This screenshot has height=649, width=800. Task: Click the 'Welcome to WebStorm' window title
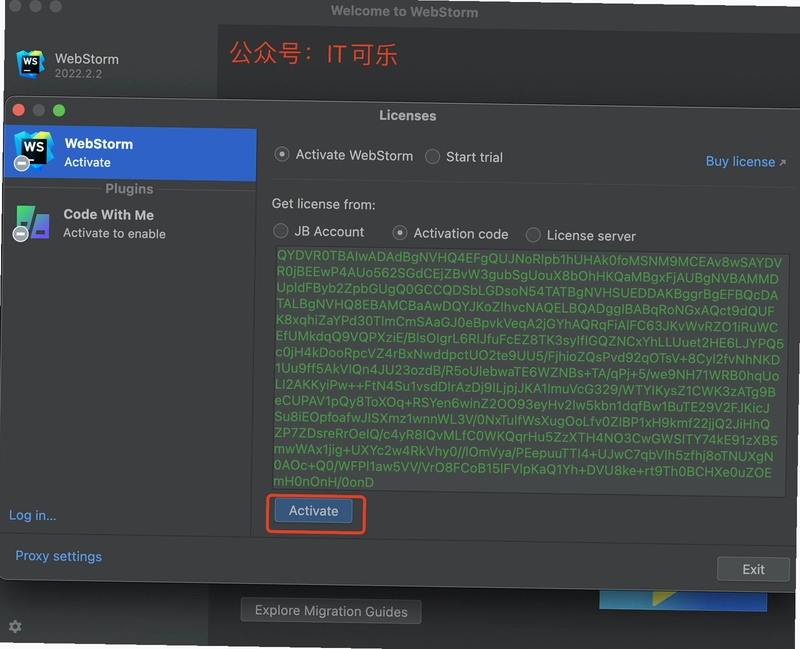(405, 11)
